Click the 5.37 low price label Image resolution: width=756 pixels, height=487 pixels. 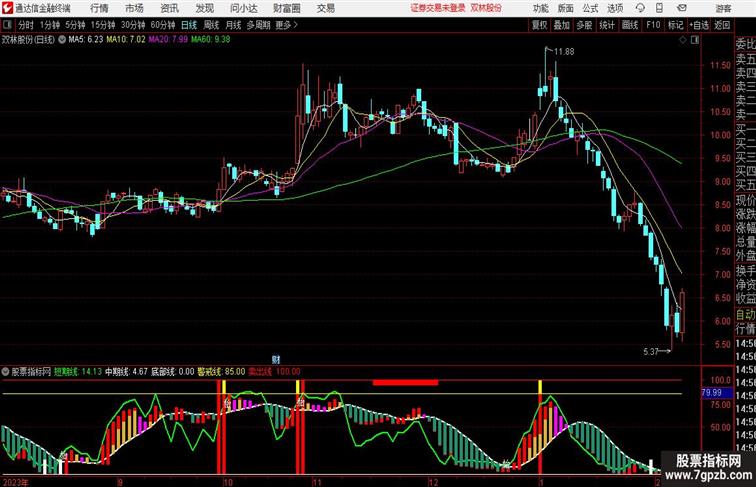pyautogui.click(x=651, y=352)
